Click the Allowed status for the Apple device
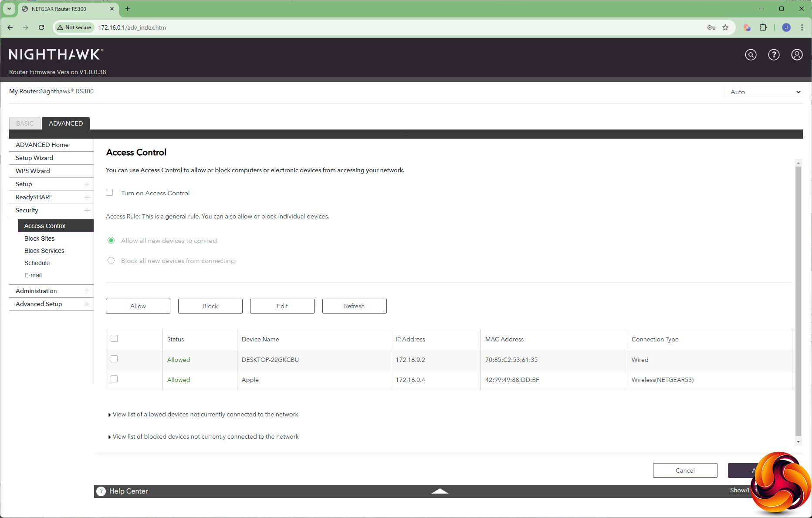This screenshot has width=812, height=518. [x=179, y=380]
